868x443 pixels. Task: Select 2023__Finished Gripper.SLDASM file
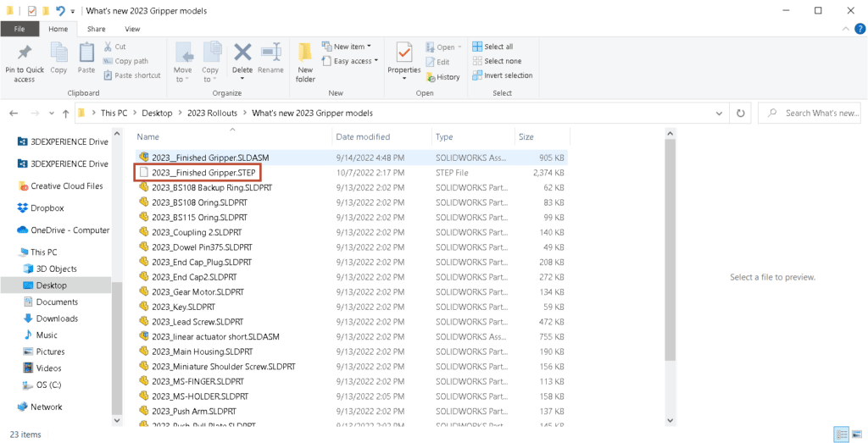(352, 158)
